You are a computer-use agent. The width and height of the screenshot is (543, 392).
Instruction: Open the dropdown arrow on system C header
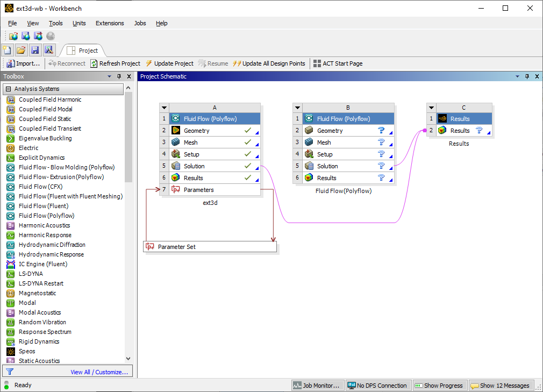431,108
